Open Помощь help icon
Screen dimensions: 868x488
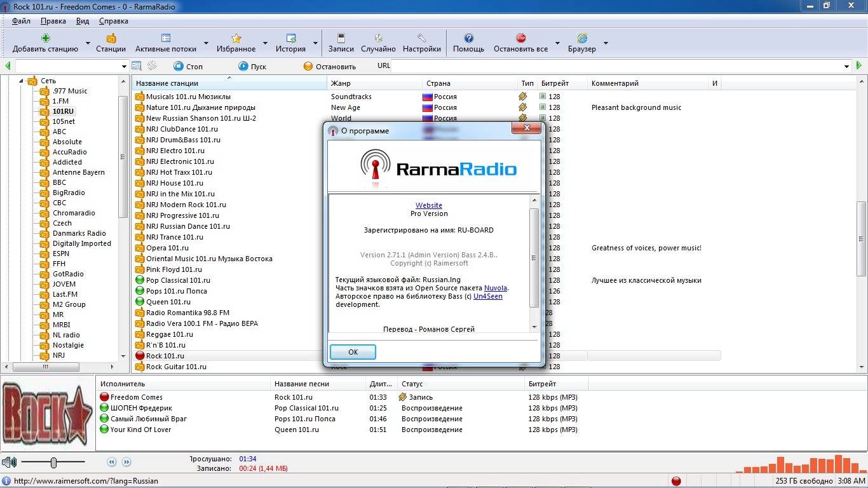(469, 38)
